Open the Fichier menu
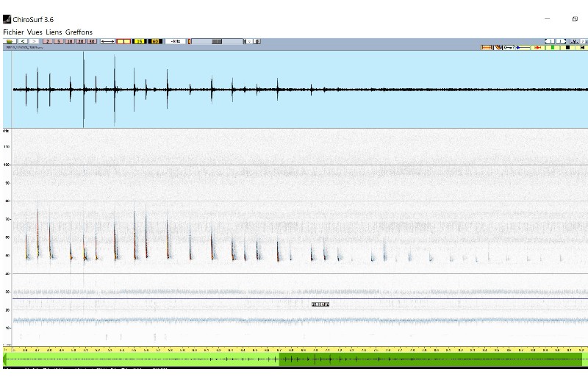The width and height of the screenshot is (588, 391). 13,32
